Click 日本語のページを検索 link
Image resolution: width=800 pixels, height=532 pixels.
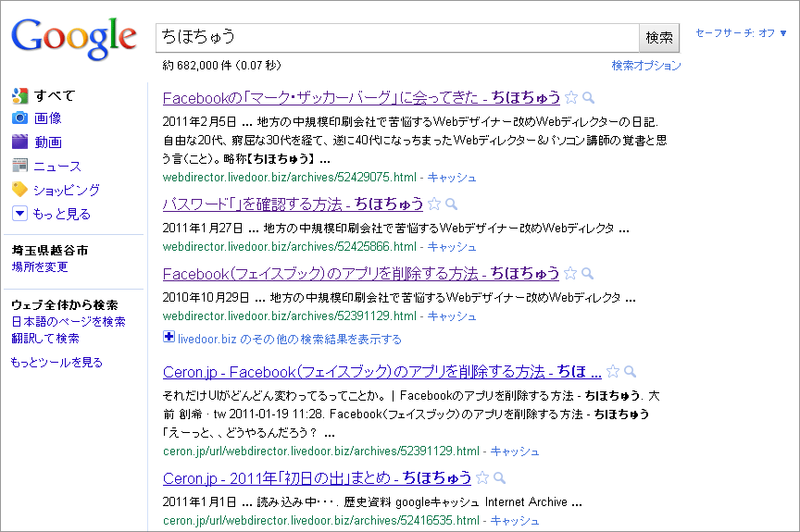[x=69, y=322]
